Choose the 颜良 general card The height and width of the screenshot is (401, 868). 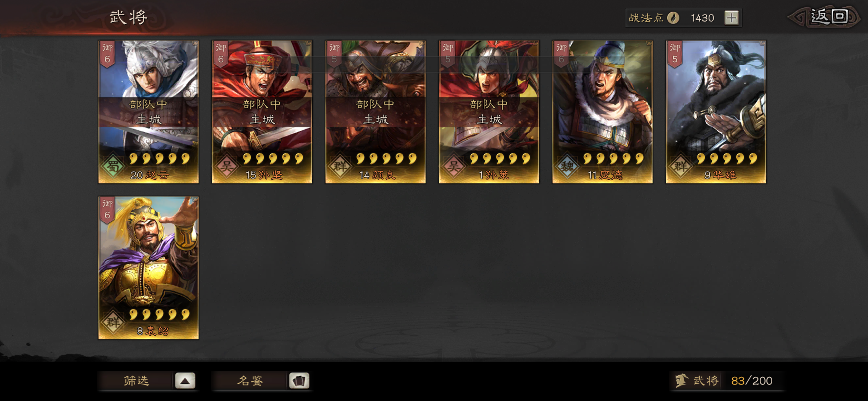375,112
